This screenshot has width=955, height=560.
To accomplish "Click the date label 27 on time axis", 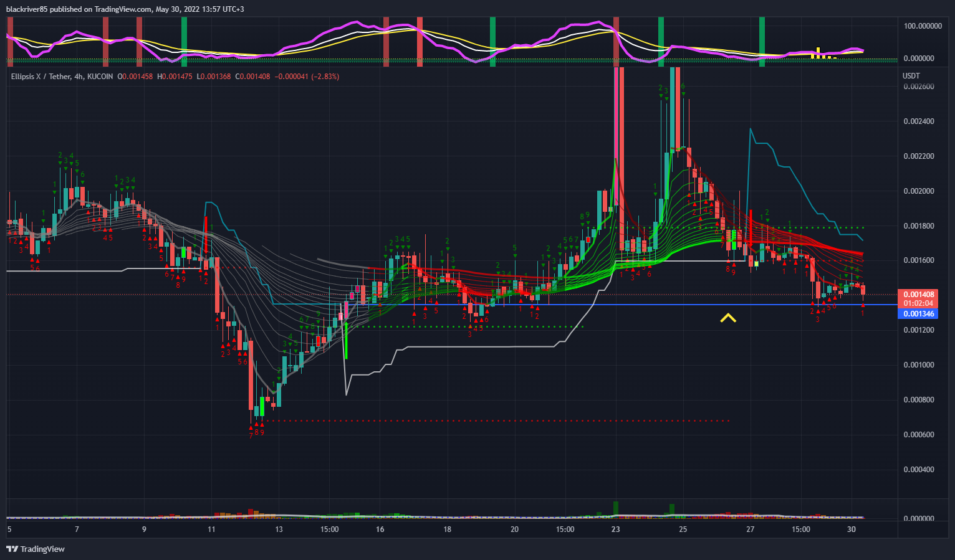I will [751, 529].
